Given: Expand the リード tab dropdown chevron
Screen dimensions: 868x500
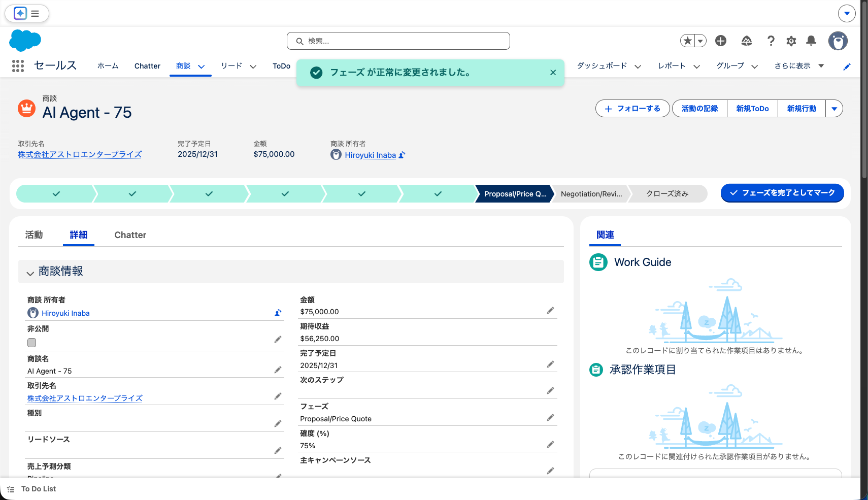Looking at the screenshot, I should tap(253, 66).
